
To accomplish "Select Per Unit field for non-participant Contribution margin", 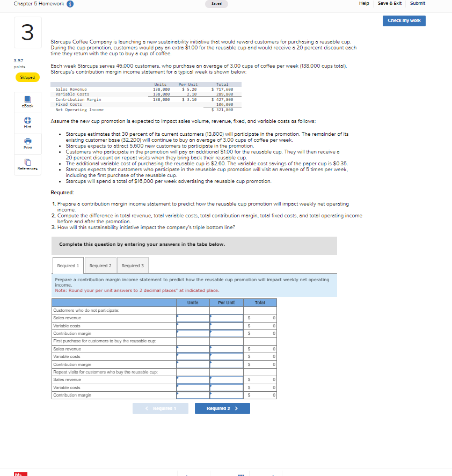I will (x=227, y=333).
